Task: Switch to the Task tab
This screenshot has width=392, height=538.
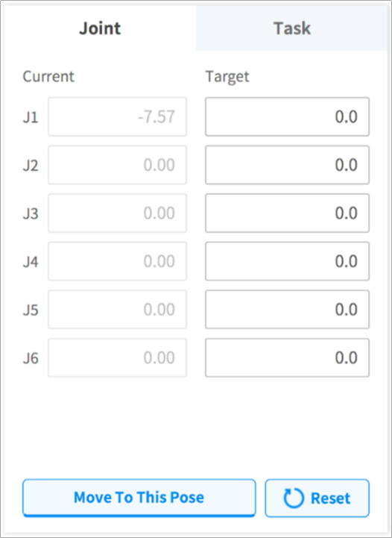Action: pos(292,28)
